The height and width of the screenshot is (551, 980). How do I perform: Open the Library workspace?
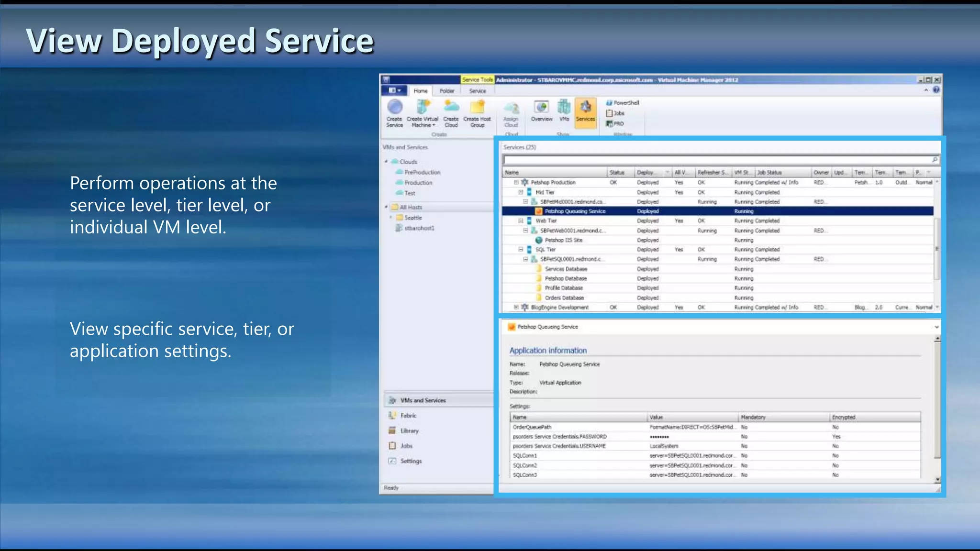tap(438, 431)
